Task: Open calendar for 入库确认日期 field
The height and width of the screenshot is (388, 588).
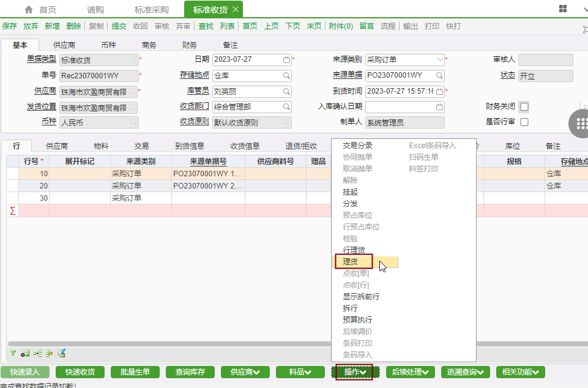Action: (x=439, y=107)
